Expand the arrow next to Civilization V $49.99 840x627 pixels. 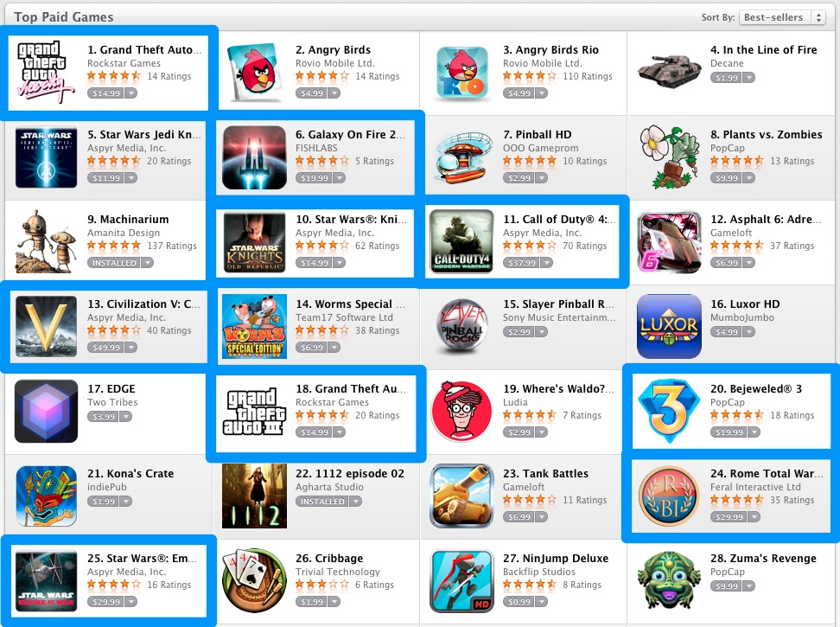pyautogui.click(x=130, y=348)
